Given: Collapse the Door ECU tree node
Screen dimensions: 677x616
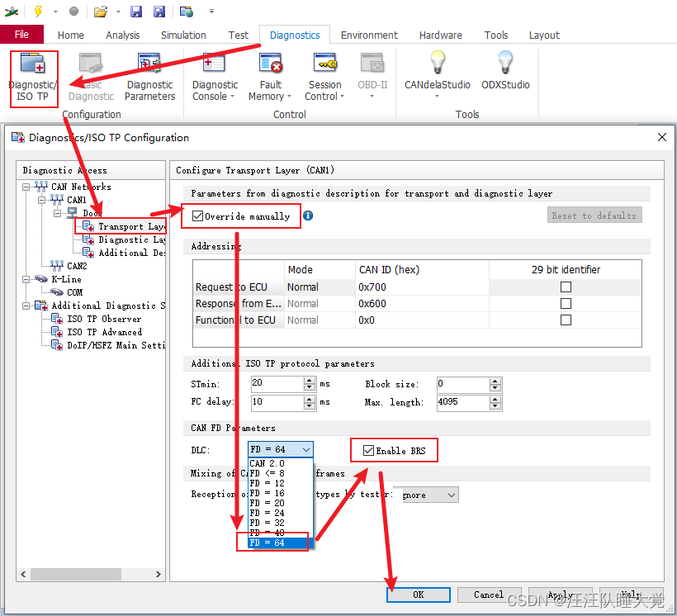Looking at the screenshot, I should (x=58, y=213).
